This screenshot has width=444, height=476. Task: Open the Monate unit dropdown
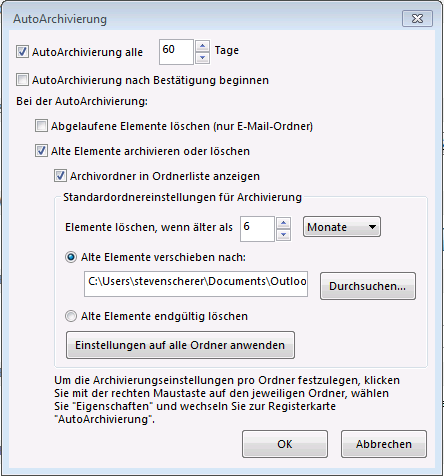[x=342, y=227]
